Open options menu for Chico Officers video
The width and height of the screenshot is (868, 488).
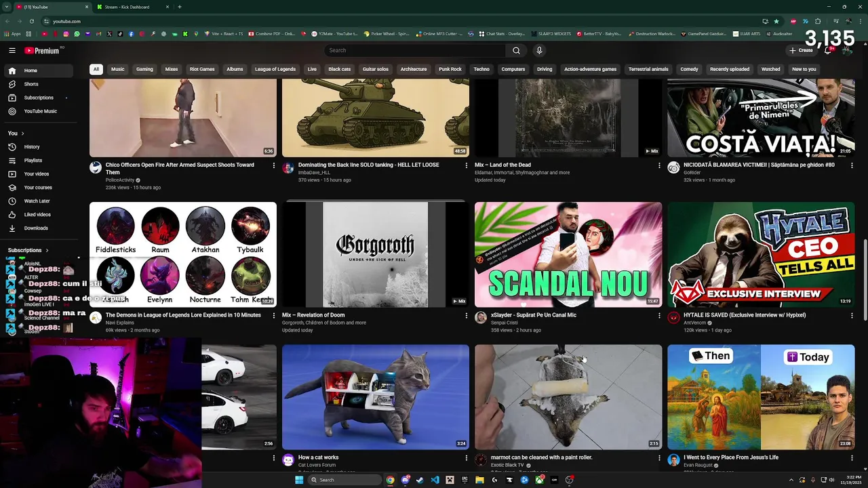click(x=274, y=165)
